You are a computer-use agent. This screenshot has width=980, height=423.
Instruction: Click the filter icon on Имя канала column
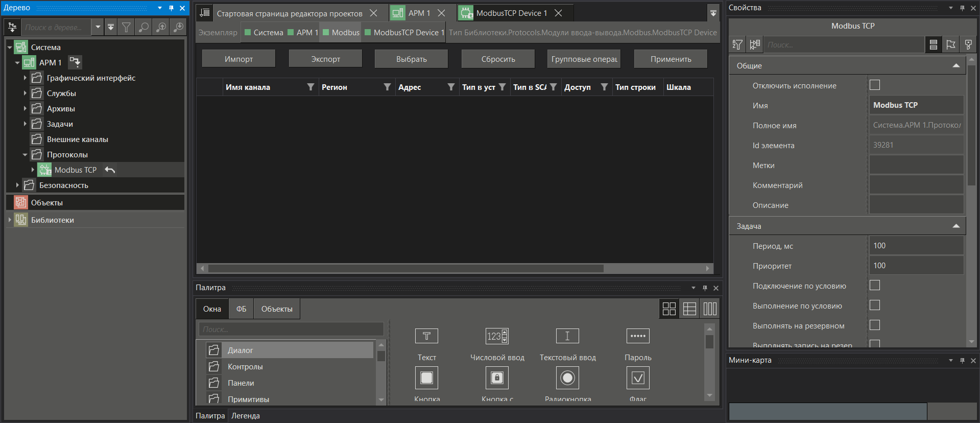click(x=310, y=87)
